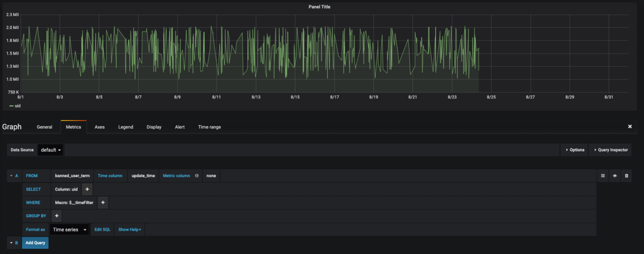Viewport: 644px width, 254px height.
Task: Click the 750 K y-axis label
Action: tap(14, 92)
